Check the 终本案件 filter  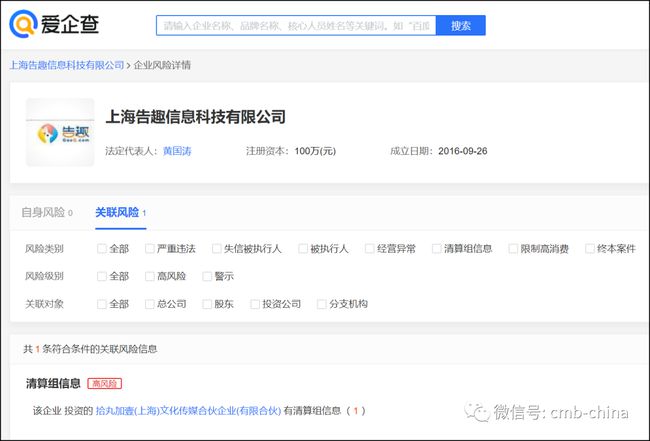589,249
